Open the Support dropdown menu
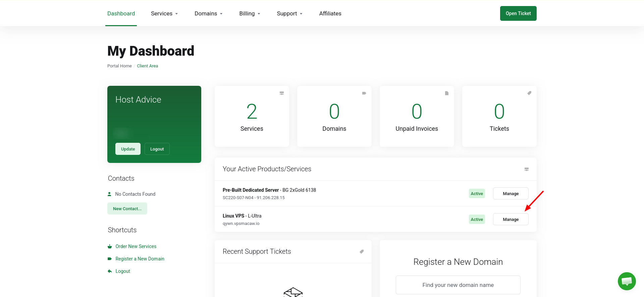 coord(290,13)
